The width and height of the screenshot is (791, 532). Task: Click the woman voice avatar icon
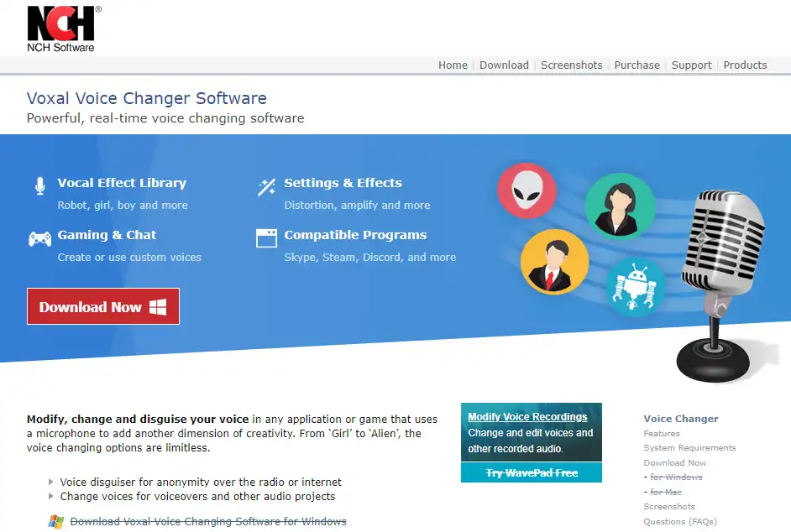620,206
